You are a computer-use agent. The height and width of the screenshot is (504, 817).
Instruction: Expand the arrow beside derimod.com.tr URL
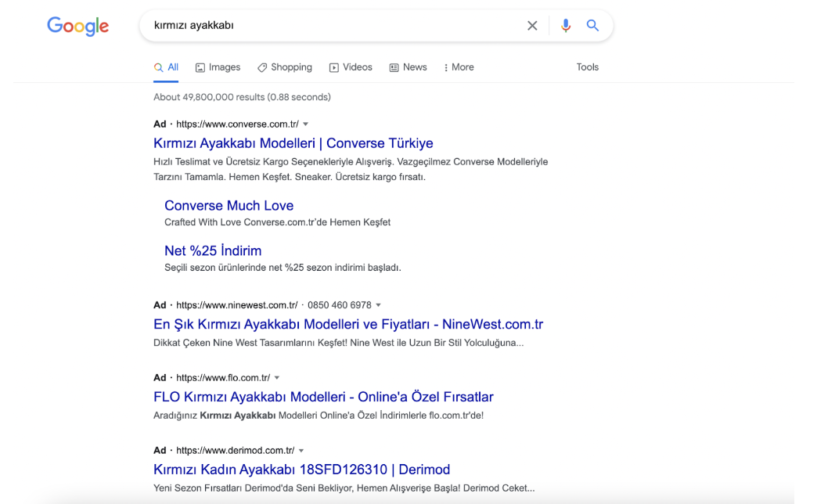tap(301, 450)
